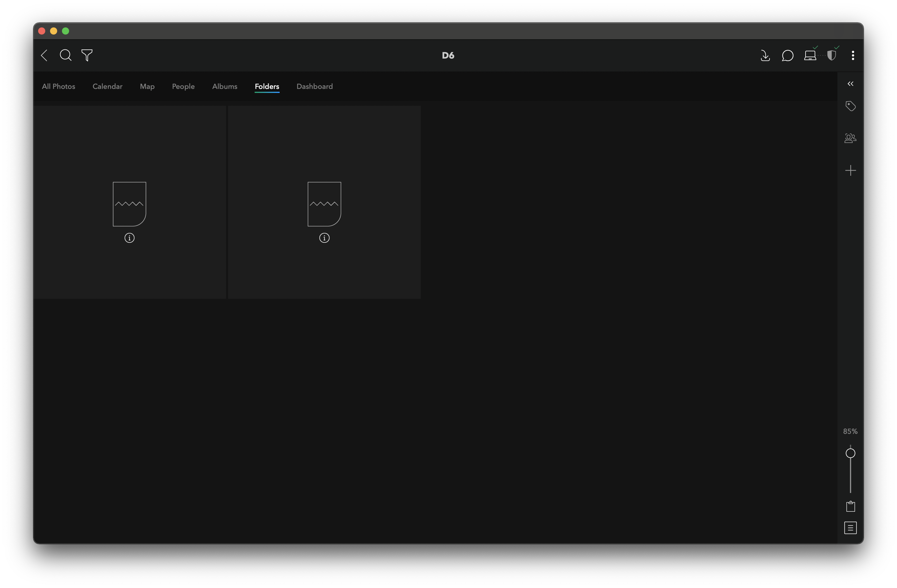897x588 pixels.
Task: Open the people sharing sidebar icon
Action: pyautogui.click(x=850, y=138)
